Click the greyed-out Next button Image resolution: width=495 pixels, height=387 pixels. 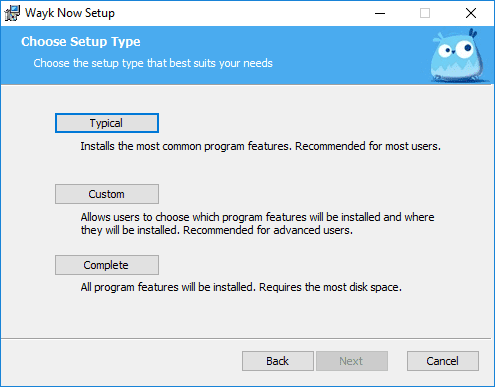pyautogui.click(x=352, y=361)
